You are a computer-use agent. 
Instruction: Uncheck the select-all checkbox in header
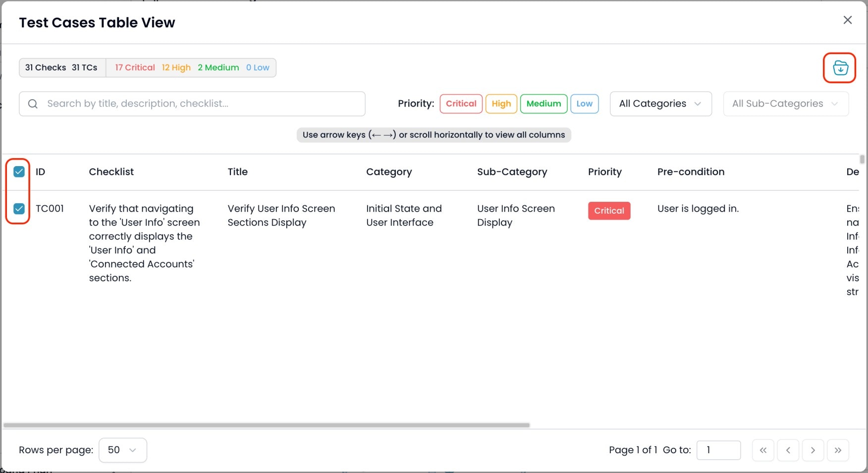pos(18,172)
